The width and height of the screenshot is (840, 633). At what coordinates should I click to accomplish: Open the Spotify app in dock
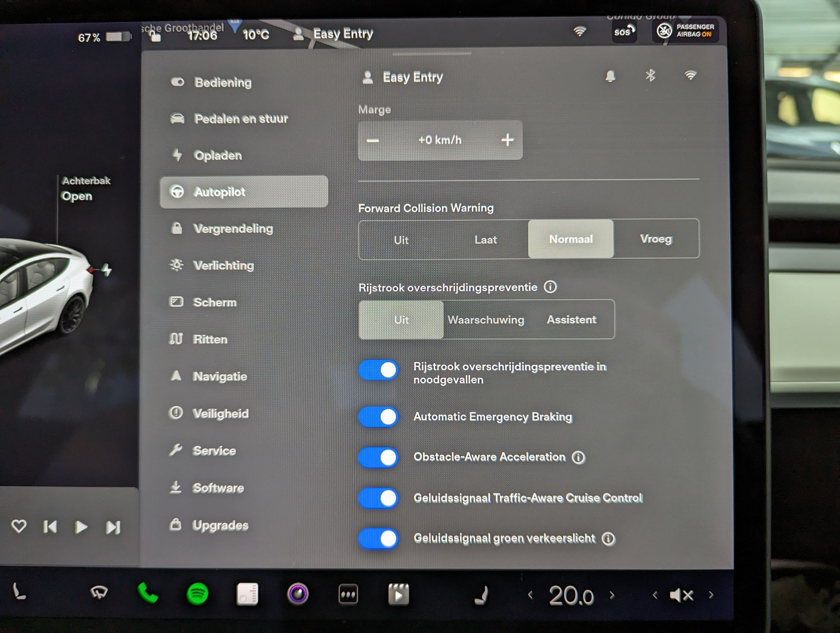click(197, 594)
